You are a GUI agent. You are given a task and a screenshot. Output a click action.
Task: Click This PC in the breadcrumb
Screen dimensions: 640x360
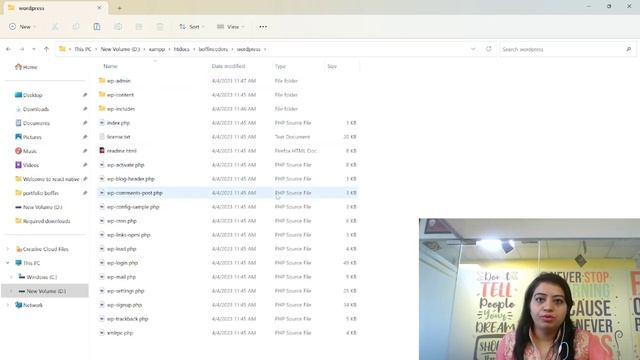tap(83, 49)
